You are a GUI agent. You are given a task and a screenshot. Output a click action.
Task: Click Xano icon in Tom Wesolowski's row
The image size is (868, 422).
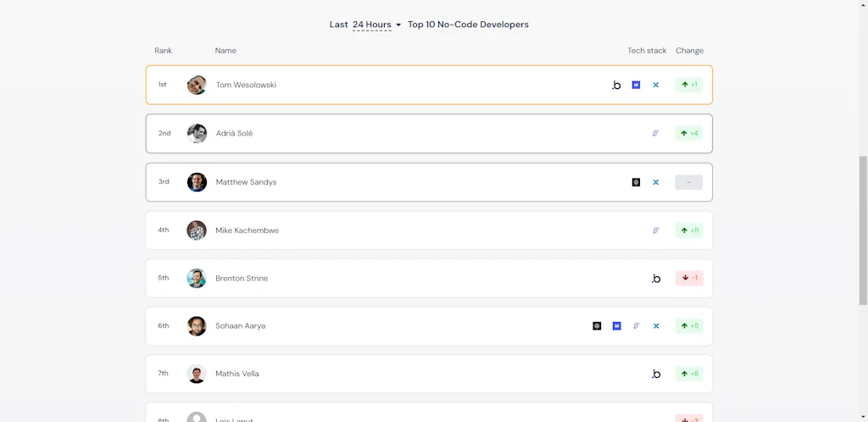tap(656, 86)
